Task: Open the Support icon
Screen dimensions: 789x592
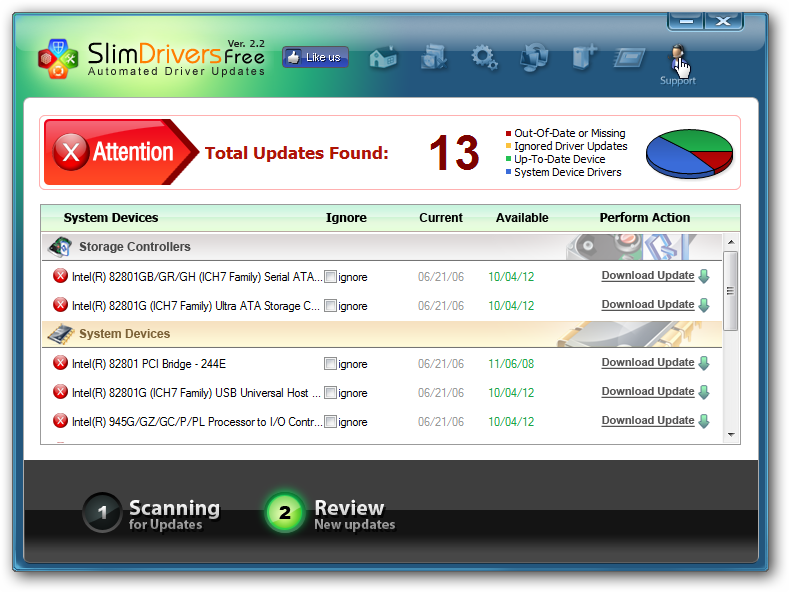Action: 678,58
